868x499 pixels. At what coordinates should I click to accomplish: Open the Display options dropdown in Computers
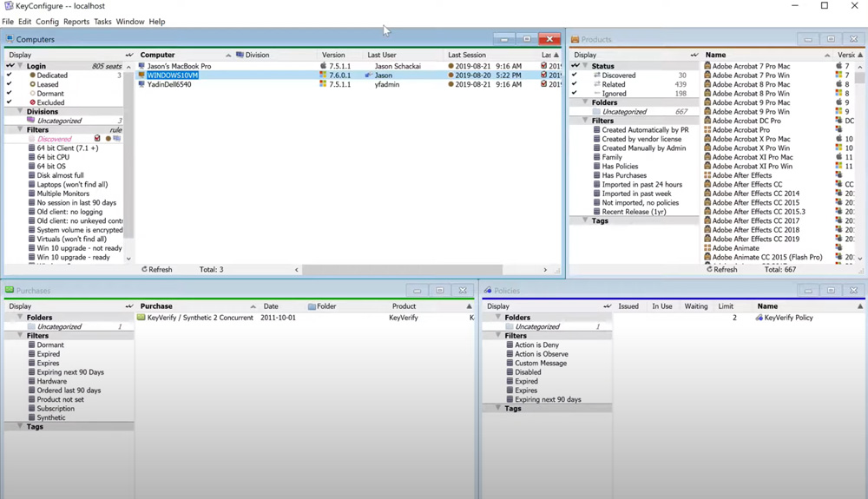(129, 55)
